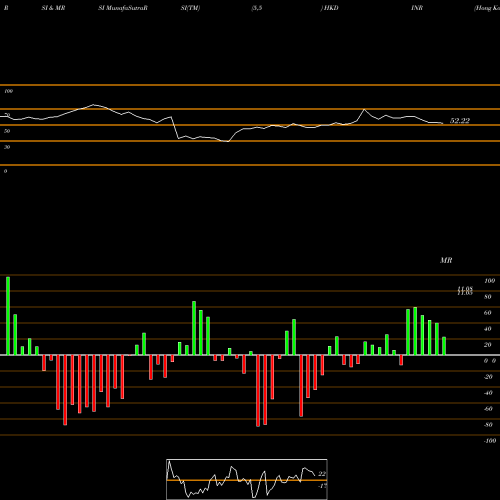Viewport: 500px width, 500px height.
Task: Click the 'INR' currency label
Action: point(417,8)
